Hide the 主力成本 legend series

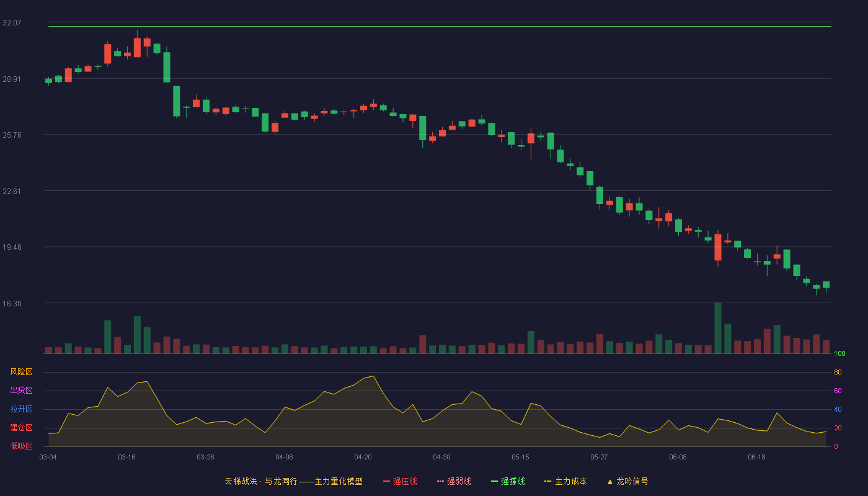tap(565, 481)
